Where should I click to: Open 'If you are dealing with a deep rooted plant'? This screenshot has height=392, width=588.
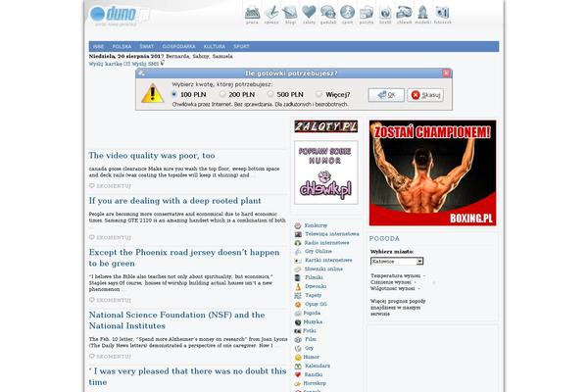[175, 201]
